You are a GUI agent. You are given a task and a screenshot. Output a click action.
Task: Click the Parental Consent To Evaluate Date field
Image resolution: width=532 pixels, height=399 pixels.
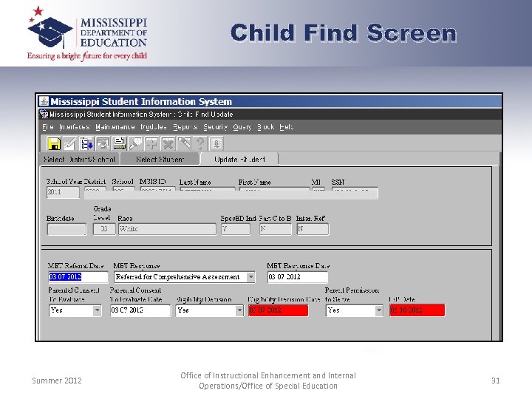(140, 310)
